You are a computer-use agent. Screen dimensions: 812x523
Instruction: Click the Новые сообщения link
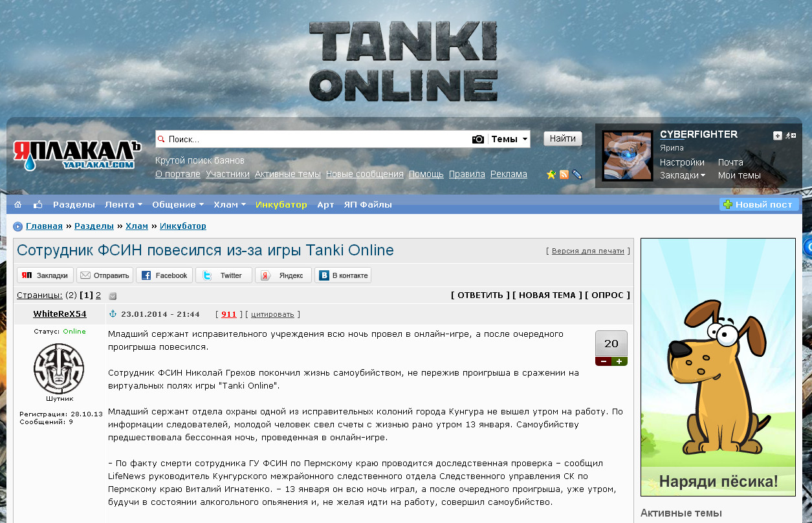pos(365,174)
